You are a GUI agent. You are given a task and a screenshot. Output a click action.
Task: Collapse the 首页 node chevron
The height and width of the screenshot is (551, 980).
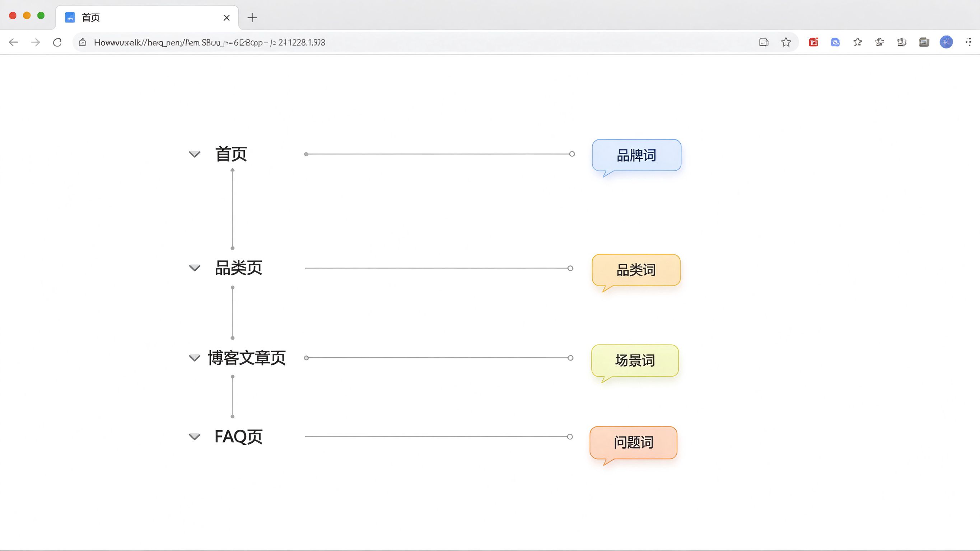tap(195, 154)
